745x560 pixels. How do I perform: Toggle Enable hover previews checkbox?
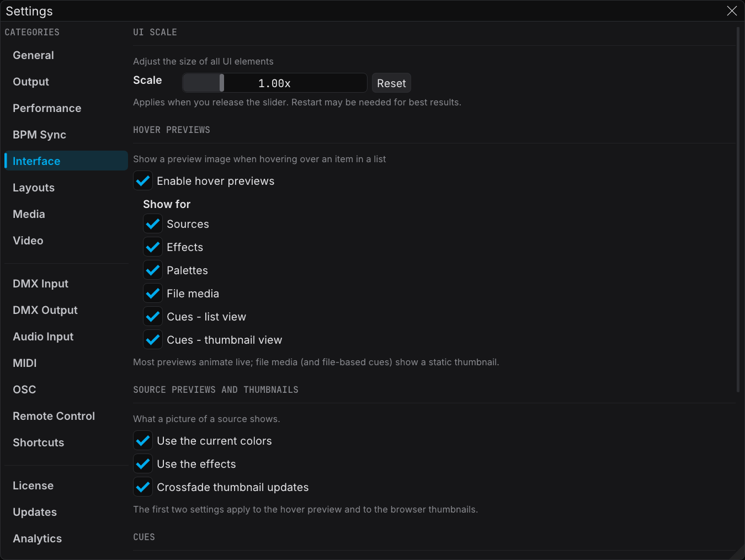click(143, 181)
